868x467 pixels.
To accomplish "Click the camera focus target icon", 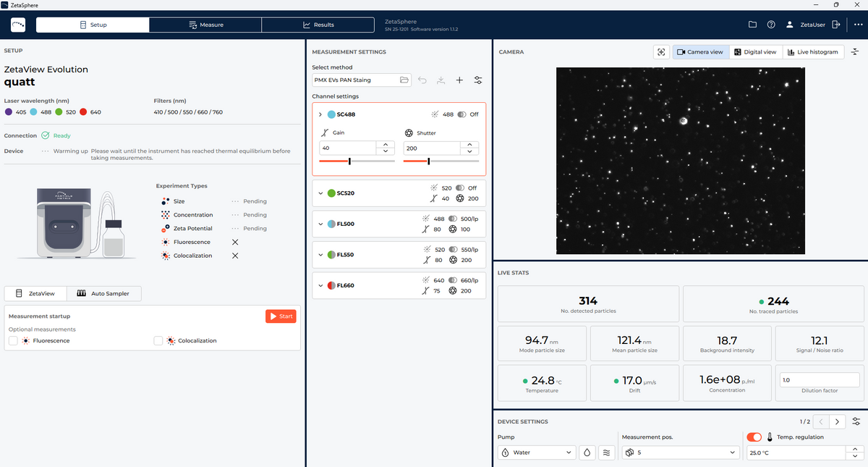I will [660, 52].
